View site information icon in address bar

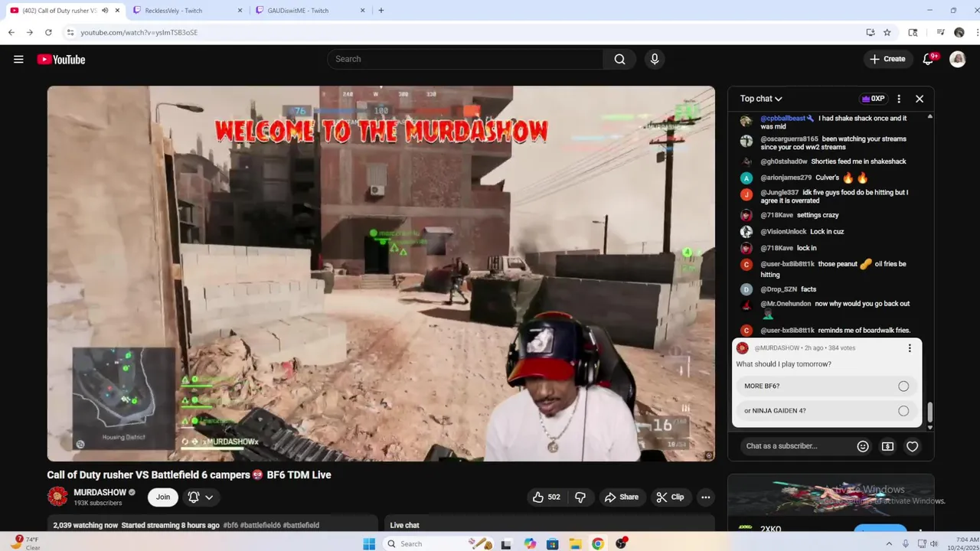coord(70,32)
